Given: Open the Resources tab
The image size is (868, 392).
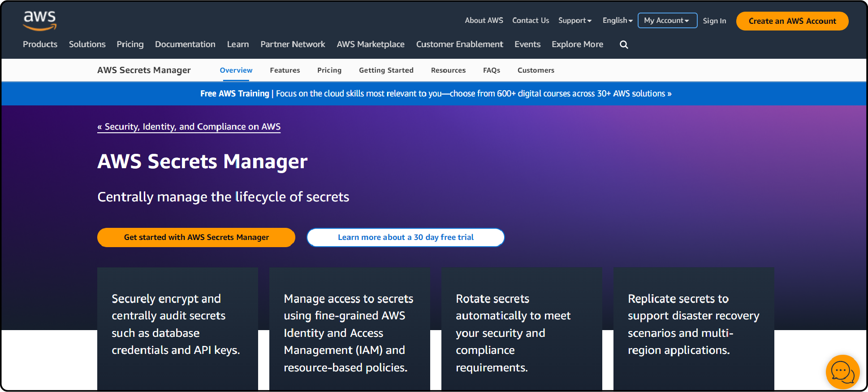Looking at the screenshot, I should [448, 70].
